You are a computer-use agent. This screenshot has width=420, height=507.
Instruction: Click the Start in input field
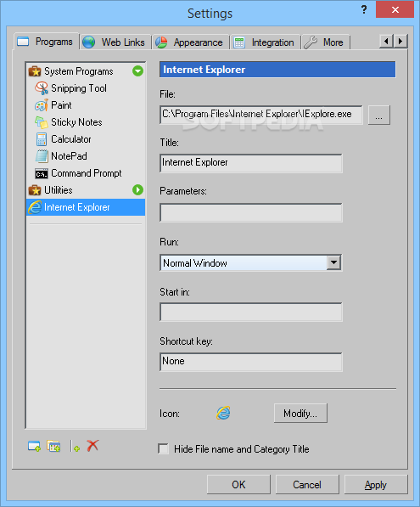click(250, 312)
